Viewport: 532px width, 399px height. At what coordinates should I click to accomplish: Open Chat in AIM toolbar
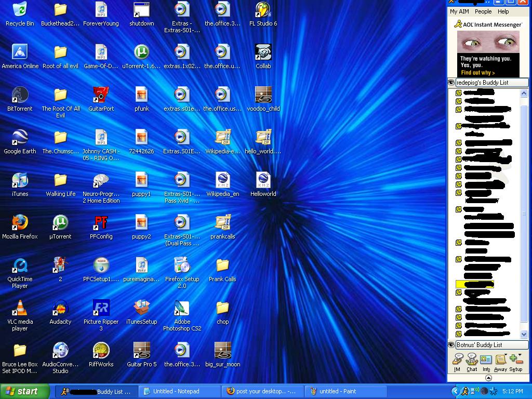click(x=472, y=362)
